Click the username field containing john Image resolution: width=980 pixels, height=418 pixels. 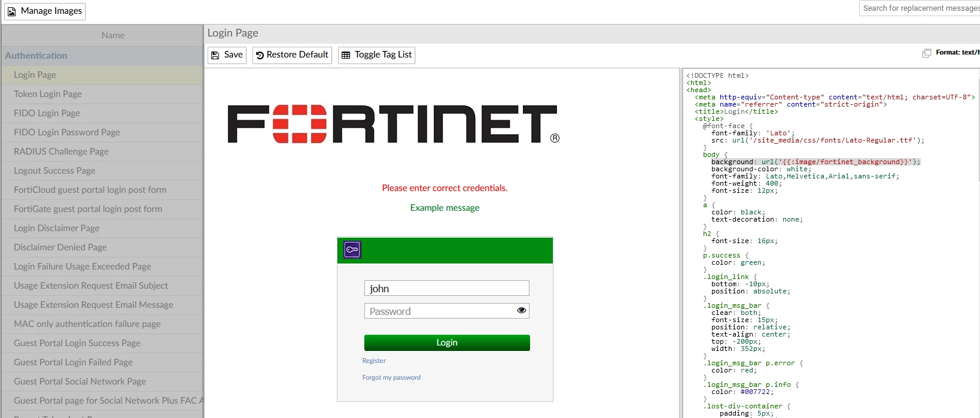(446, 288)
